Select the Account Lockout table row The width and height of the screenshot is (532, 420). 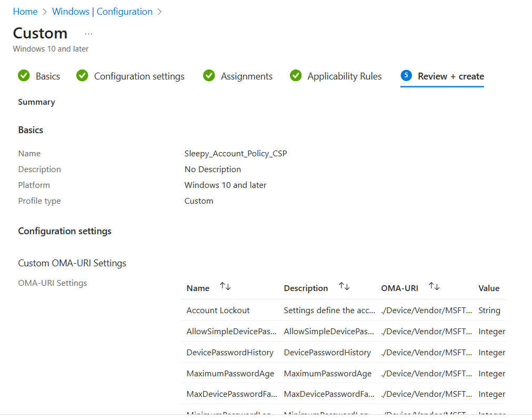coord(218,311)
